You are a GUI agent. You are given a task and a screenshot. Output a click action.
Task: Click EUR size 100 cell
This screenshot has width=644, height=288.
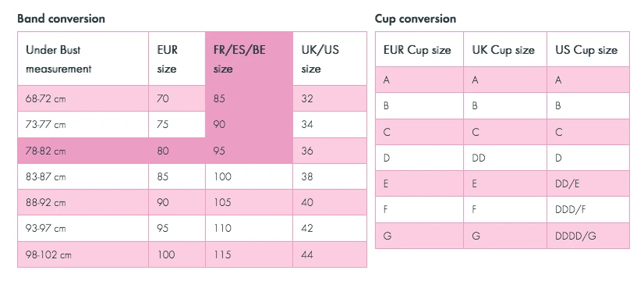[177, 254]
